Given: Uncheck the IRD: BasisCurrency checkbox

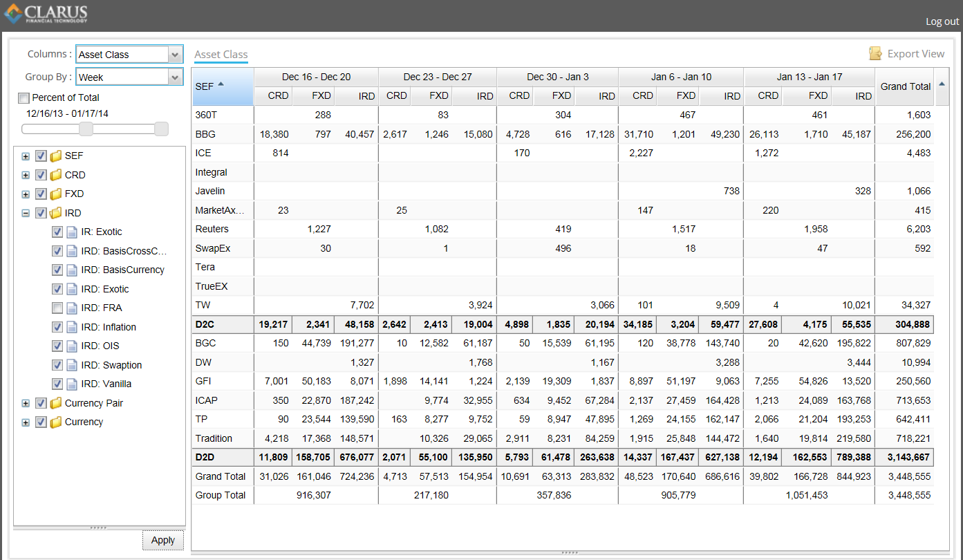Looking at the screenshot, I should coord(57,270).
